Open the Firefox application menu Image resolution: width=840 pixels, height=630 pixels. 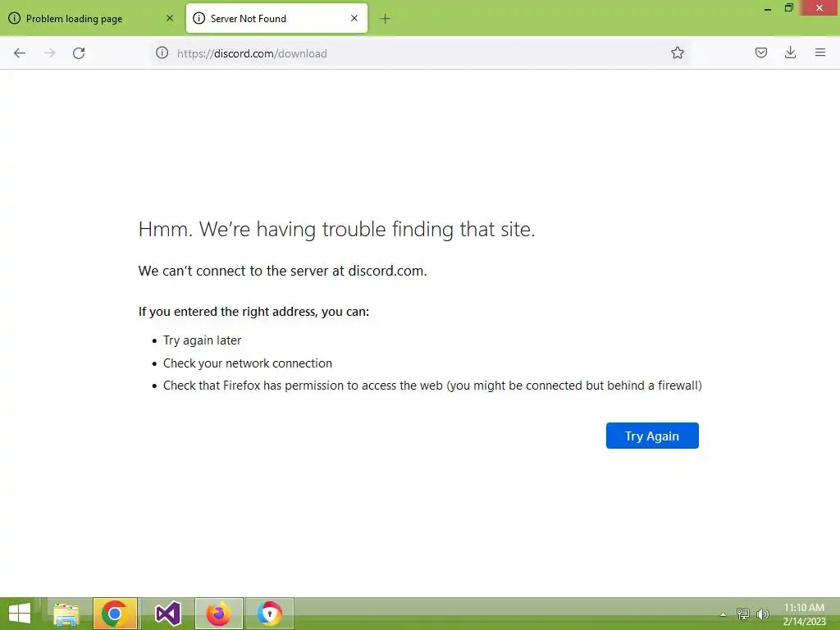[x=820, y=52]
